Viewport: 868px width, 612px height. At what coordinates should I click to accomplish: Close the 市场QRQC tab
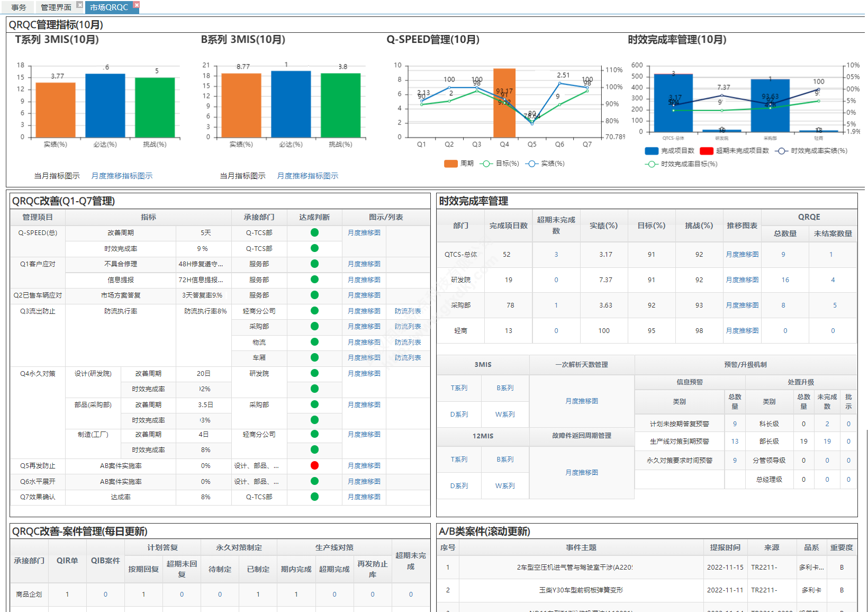[x=136, y=5]
